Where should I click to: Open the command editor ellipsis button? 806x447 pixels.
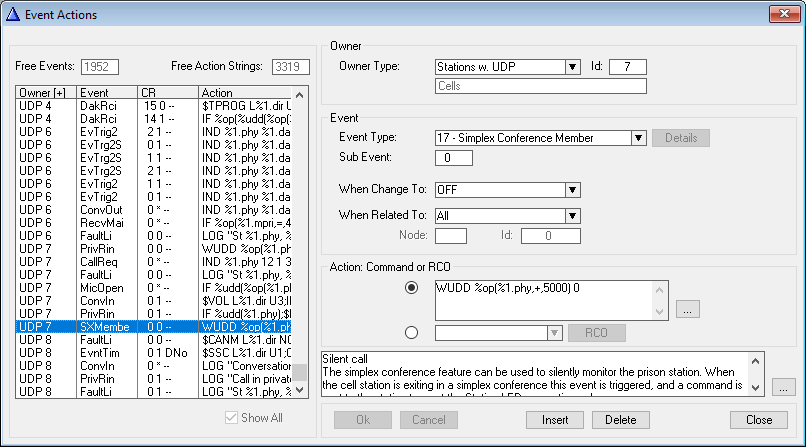(686, 310)
